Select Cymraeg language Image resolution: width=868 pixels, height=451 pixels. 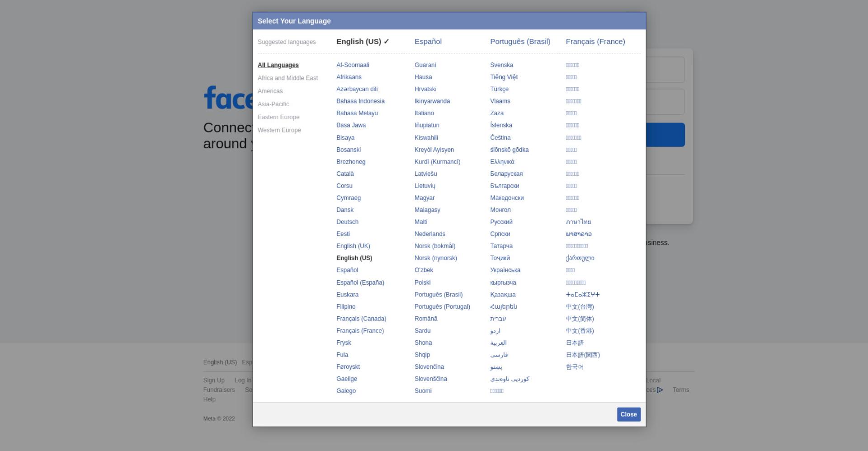click(349, 198)
